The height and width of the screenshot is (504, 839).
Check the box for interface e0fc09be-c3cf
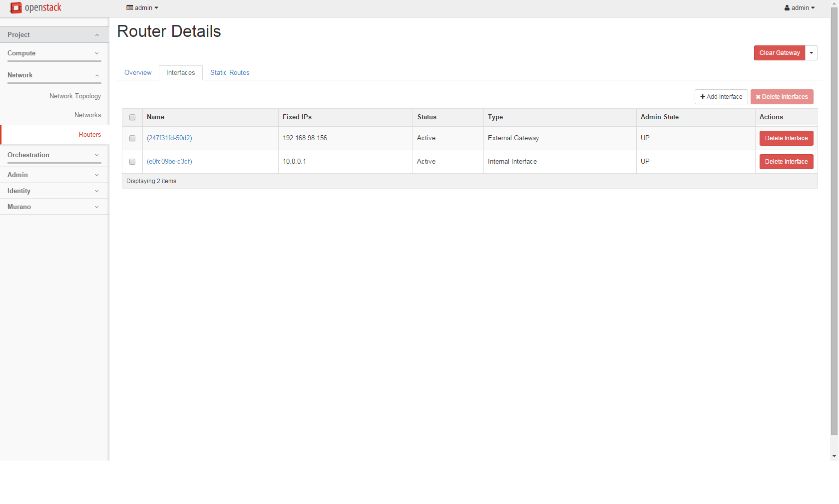pos(132,162)
